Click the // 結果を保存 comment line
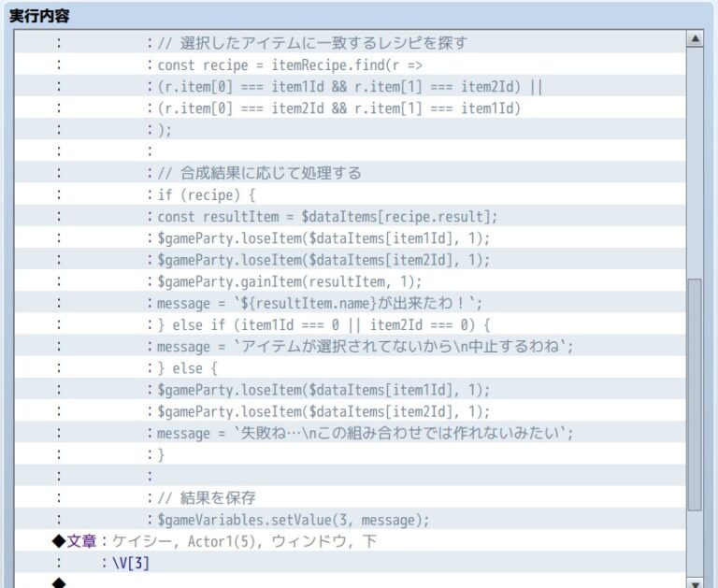The width and height of the screenshot is (718, 588). click(x=206, y=498)
